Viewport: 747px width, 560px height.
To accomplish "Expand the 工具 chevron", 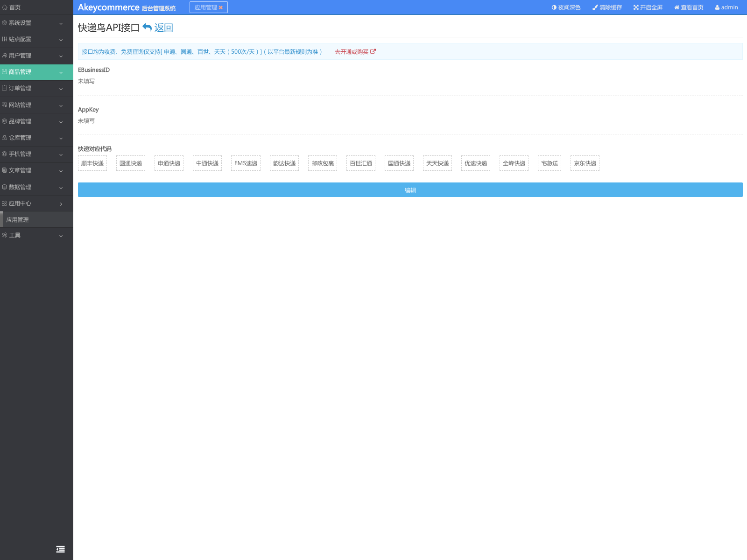I will [61, 236].
